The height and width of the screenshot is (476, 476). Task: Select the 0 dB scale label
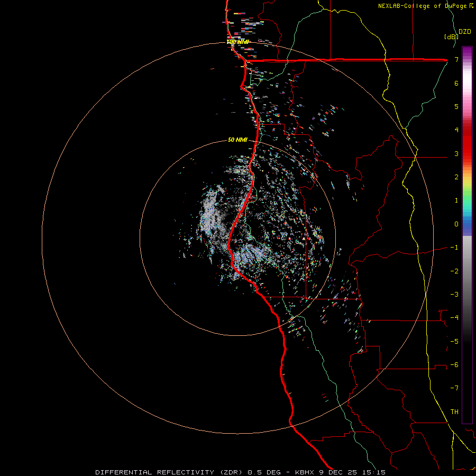[456, 224]
